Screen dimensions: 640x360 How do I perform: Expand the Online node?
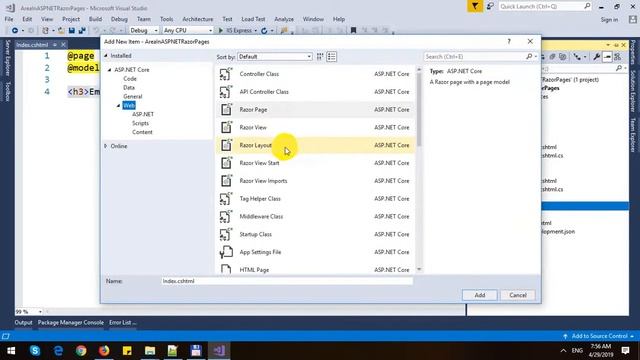(x=106, y=146)
